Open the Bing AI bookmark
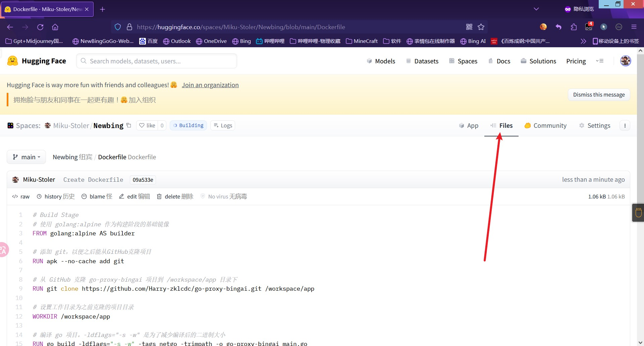 pos(473,41)
